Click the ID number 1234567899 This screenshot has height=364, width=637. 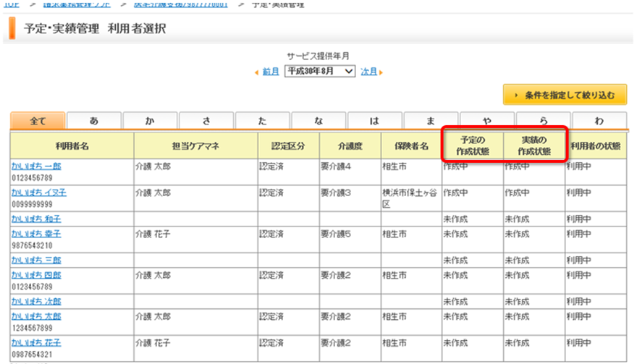click(x=32, y=328)
